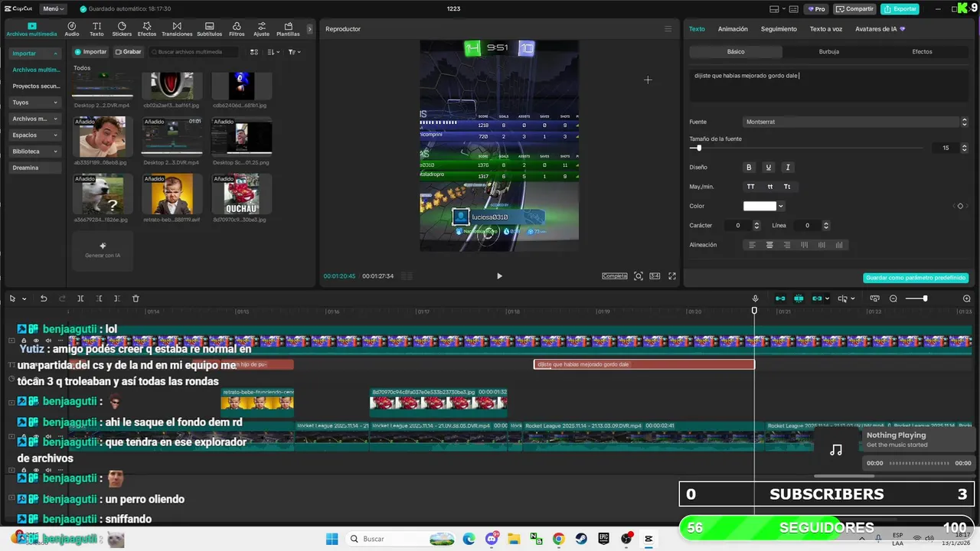The width and height of the screenshot is (980, 551).
Task: Click Guardar como parámetro predefinido
Action: [x=916, y=278]
